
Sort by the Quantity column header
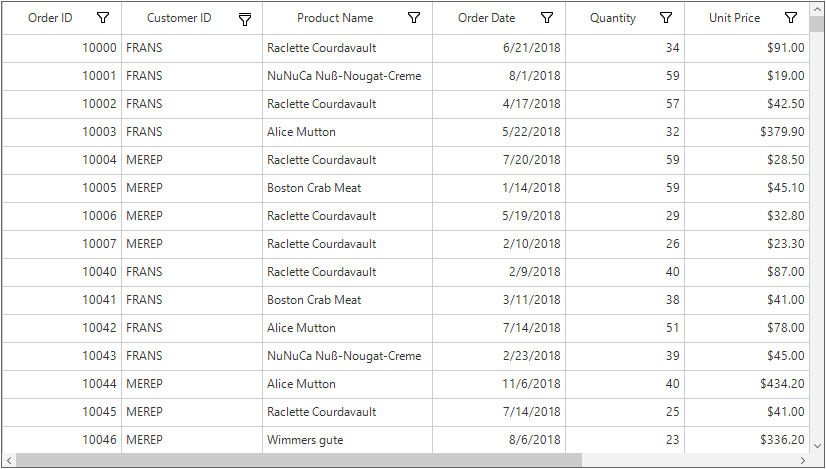613,18
